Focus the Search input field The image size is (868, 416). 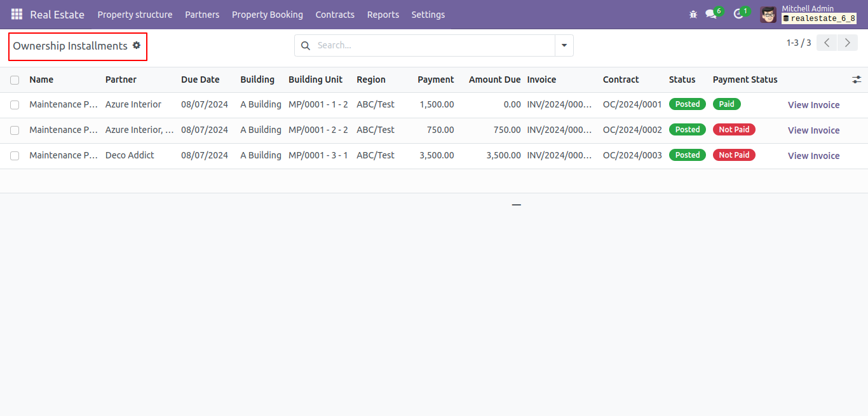(x=433, y=46)
